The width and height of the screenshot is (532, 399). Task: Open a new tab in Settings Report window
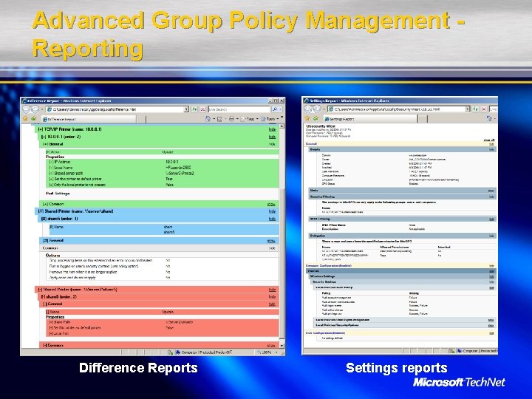(x=423, y=119)
